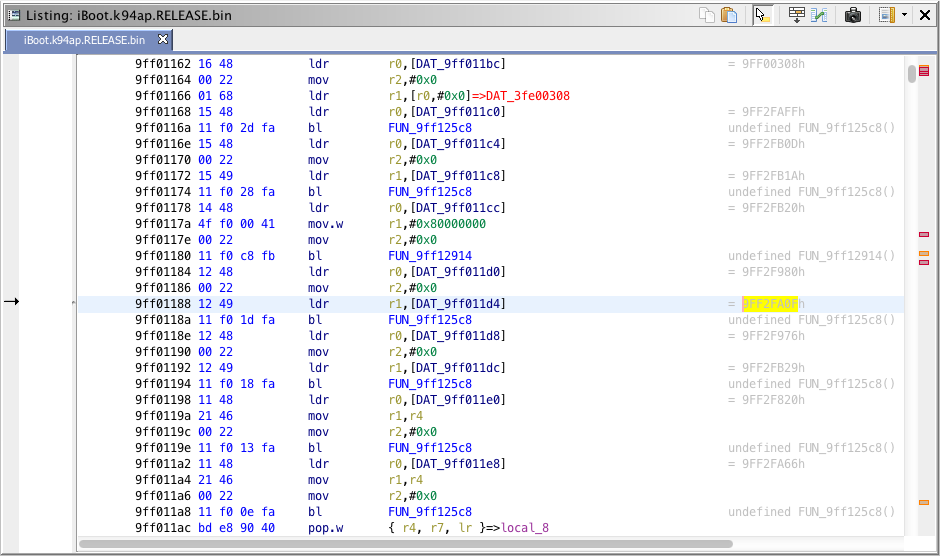Viewport: 940px width, 556px height.
Task: Select comment value 9FF2F820h
Action: 773,399
